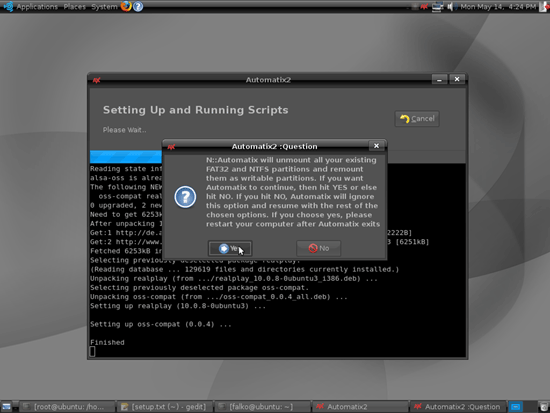550x413 pixels.
Task: Switch to the falko@ubuntu terminal window
Action: pyautogui.click(x=262, y=407)
